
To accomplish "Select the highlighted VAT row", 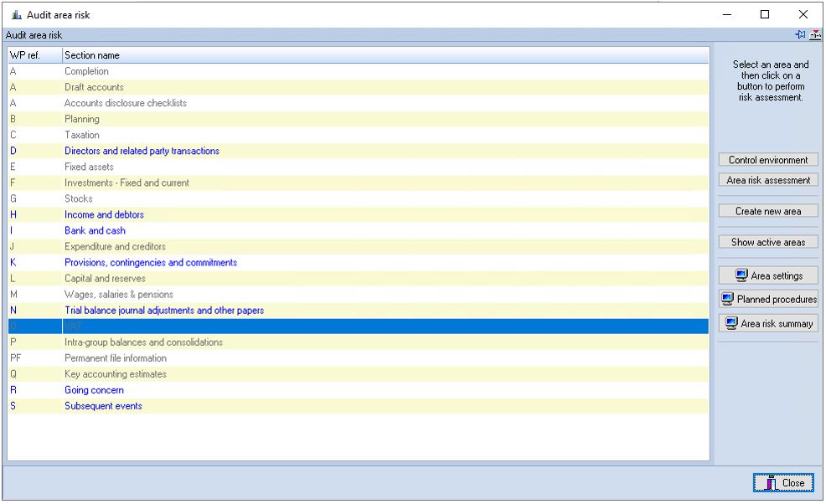I will 359,326.
